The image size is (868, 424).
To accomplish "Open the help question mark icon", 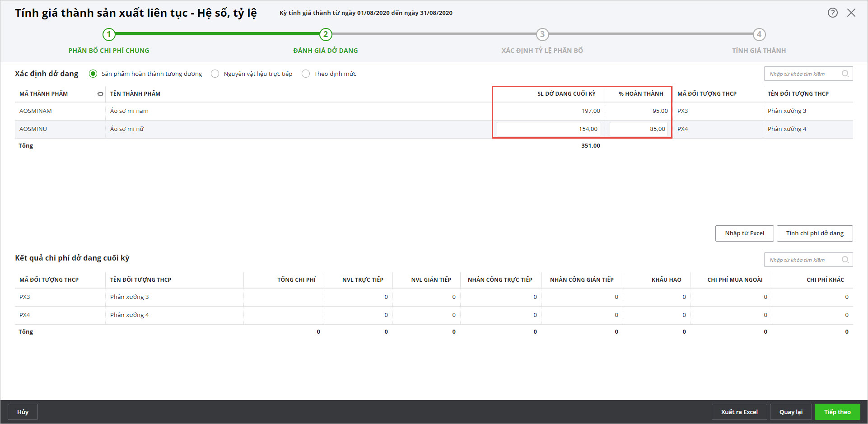I will pyautogui.click(x=832, y=13).
